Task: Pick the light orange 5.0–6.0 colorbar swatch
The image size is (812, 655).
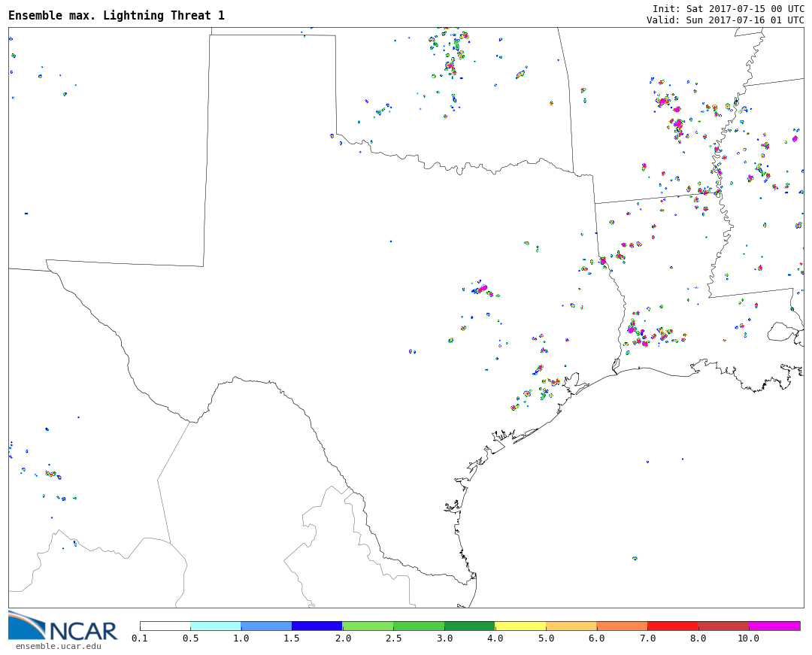Action: pos(571,626)
